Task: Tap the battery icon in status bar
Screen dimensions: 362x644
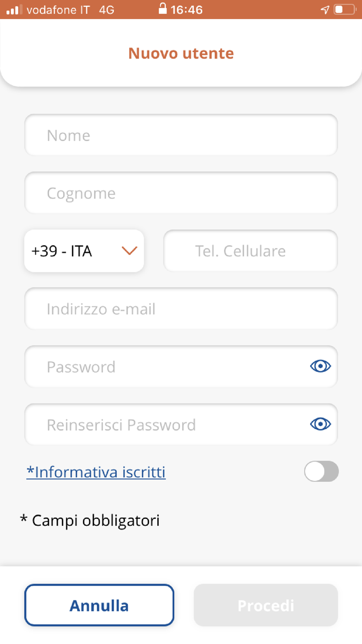Action: tap(344, 10)
